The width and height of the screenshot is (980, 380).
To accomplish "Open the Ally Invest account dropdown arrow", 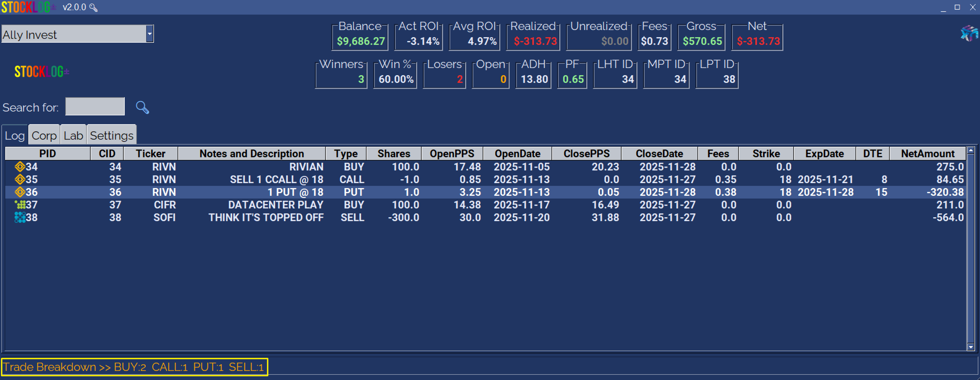I will [150, 34].
